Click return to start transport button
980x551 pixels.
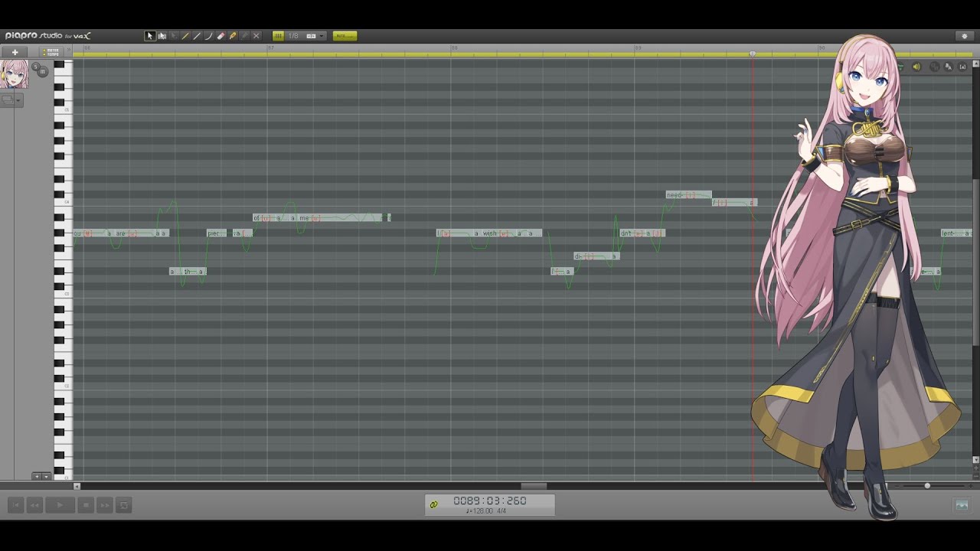[x=15, y=505]
